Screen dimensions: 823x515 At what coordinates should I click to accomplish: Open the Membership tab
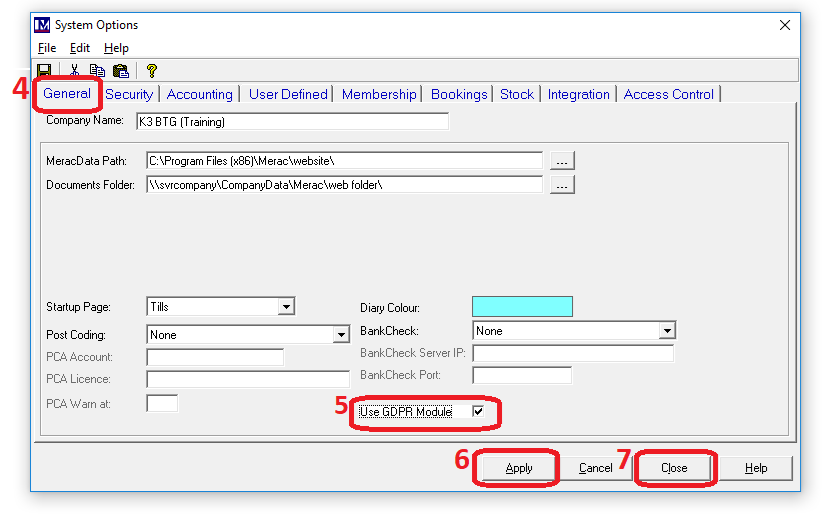click(x=379, y=94)
